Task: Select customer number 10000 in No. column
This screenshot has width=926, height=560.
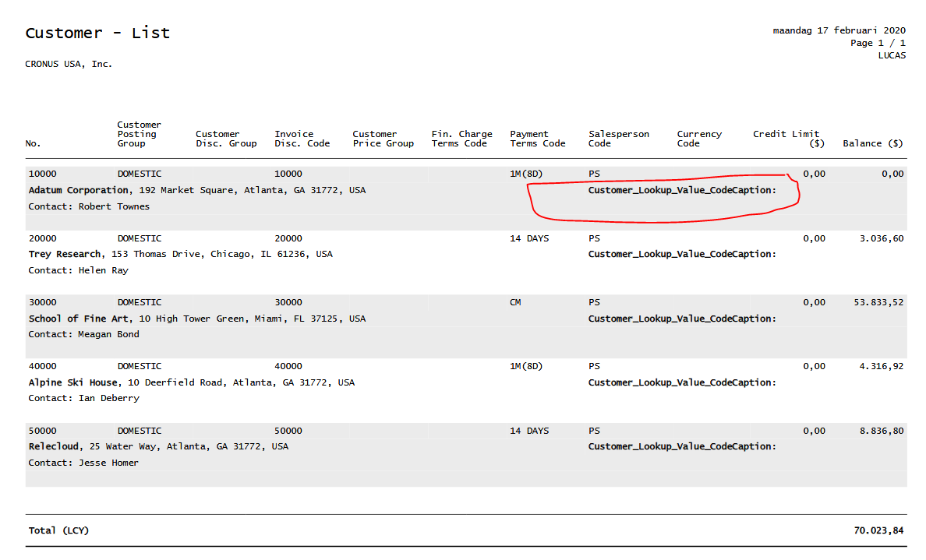Action: click(x=43, y=174)
